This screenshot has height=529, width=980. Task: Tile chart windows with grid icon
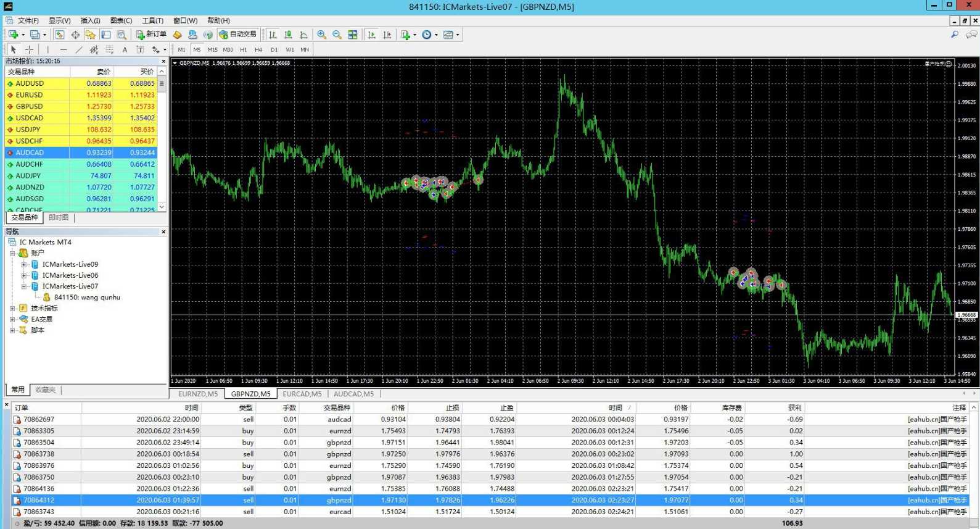353,35
